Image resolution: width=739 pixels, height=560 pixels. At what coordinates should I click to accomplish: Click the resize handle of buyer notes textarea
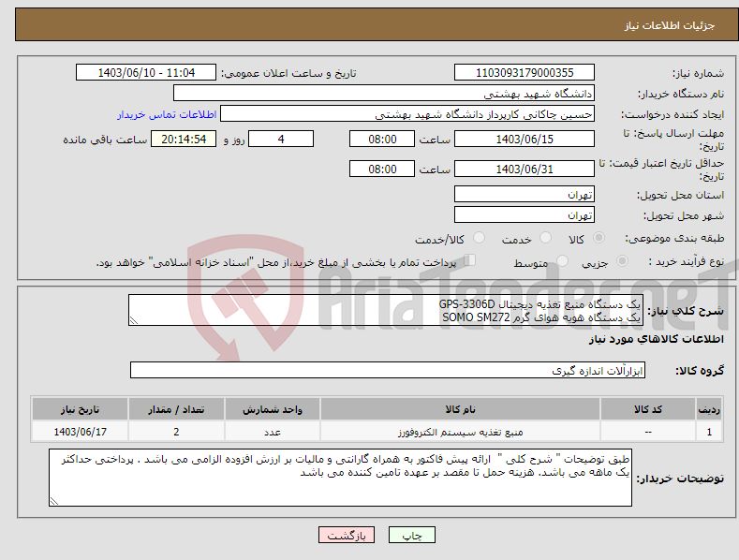tap(54, 501)
